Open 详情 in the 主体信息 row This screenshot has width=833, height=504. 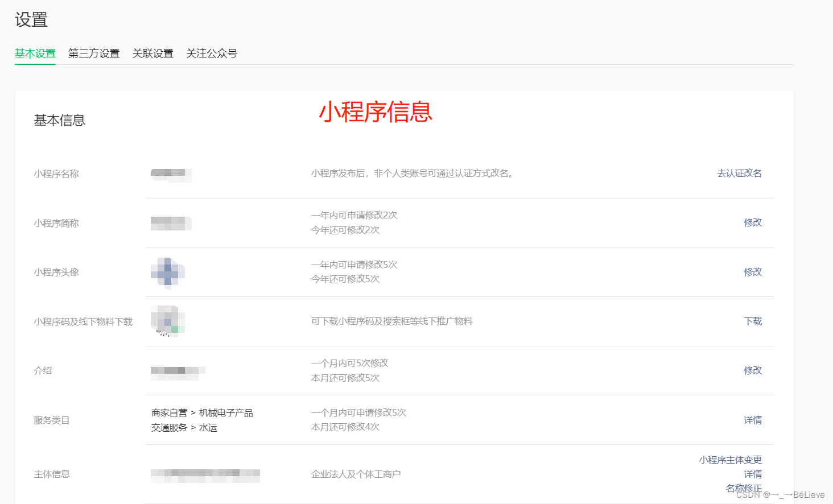[753, 474]
